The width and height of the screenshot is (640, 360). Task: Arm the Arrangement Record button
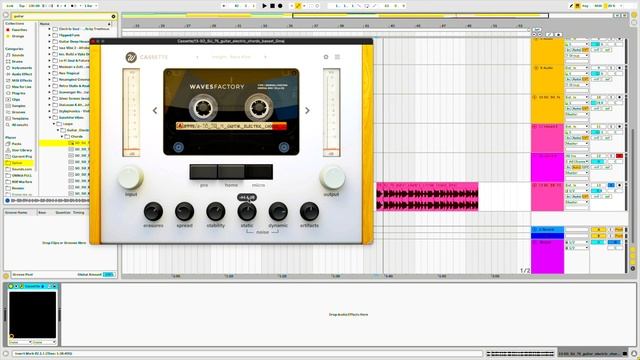(x=280, y=6)
